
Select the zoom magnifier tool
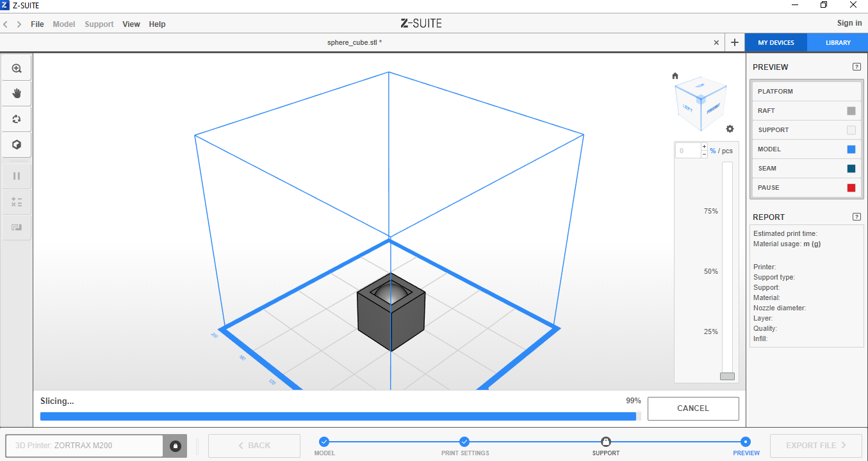pyautogui.click(x=17, y=68)
